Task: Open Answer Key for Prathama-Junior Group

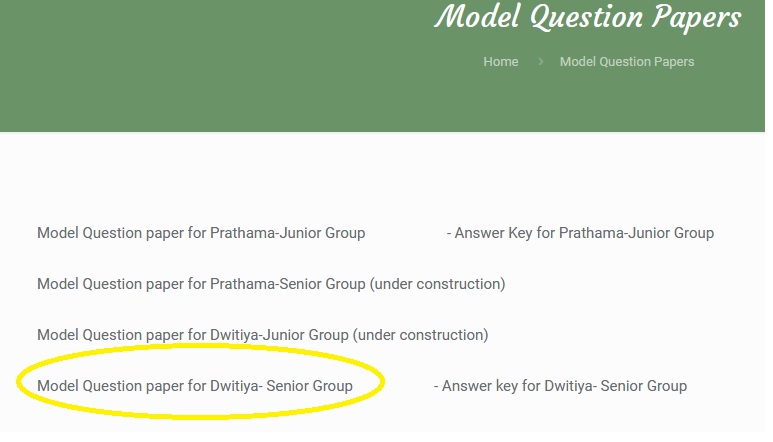Action: pos(584,233)
